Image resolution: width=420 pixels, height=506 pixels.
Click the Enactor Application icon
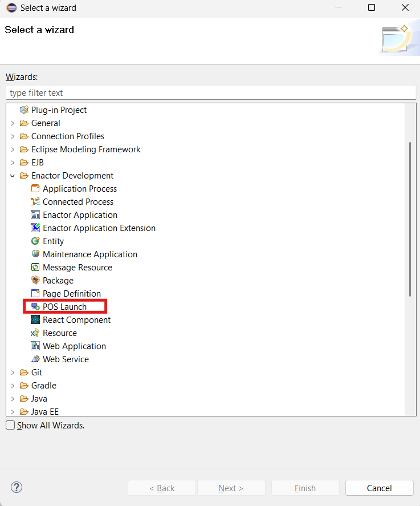tap(35, 215)
